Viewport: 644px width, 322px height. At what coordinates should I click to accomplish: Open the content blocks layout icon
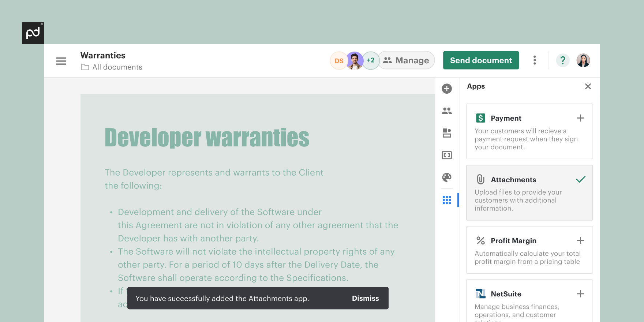446,133
